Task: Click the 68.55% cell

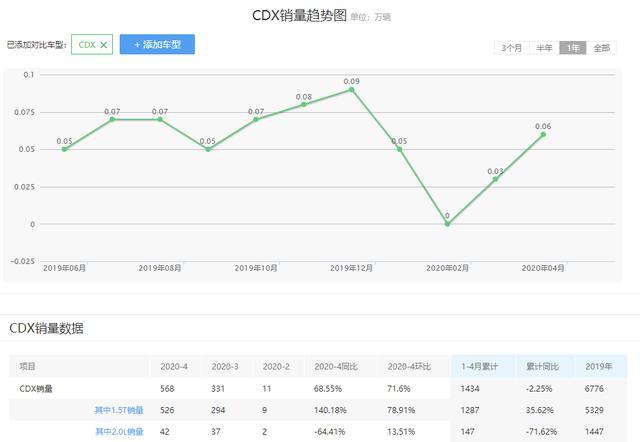Action: (x=328, y=389)
